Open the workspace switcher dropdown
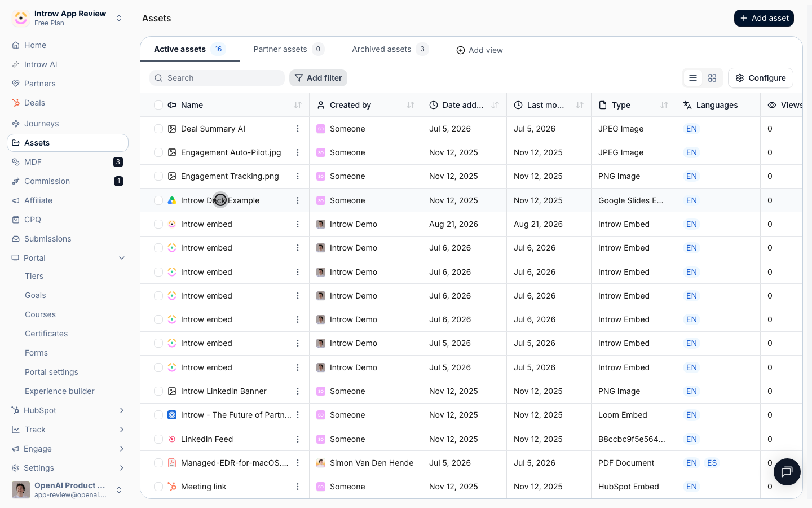Viewport: 812px width, 508px height. (x=119, y=18)
